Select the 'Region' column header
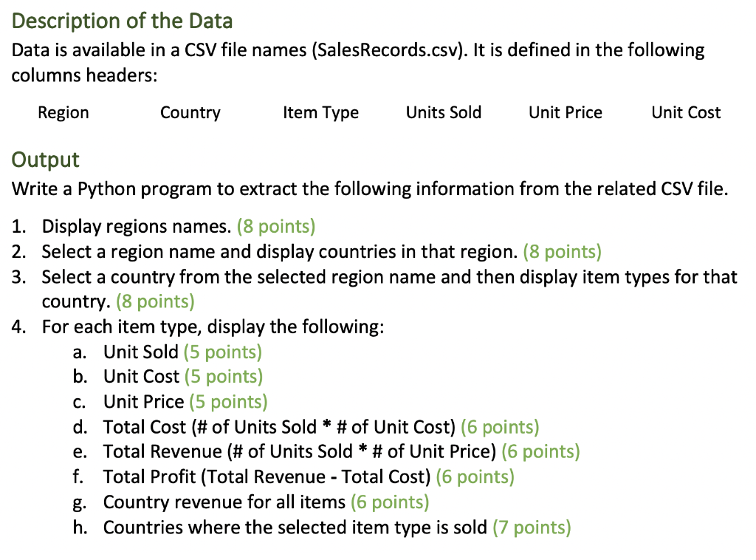756x560 pixels. 63,113
